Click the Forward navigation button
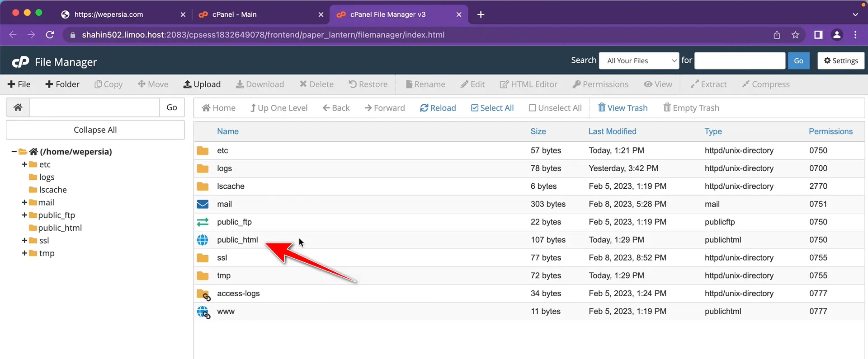This screenshot has height=359, width=868. (x=385, y=108)
